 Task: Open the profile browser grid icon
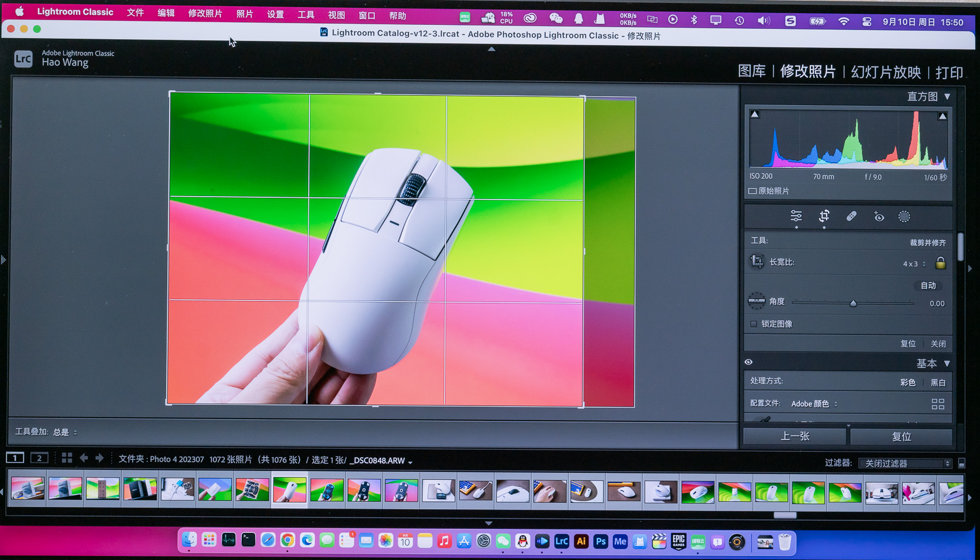point(937,404)
